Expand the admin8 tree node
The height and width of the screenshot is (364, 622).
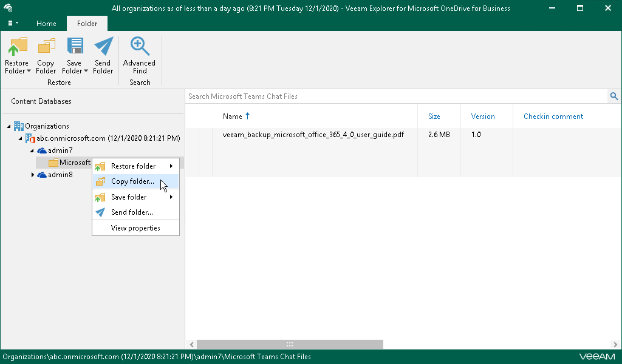(33, 175)
